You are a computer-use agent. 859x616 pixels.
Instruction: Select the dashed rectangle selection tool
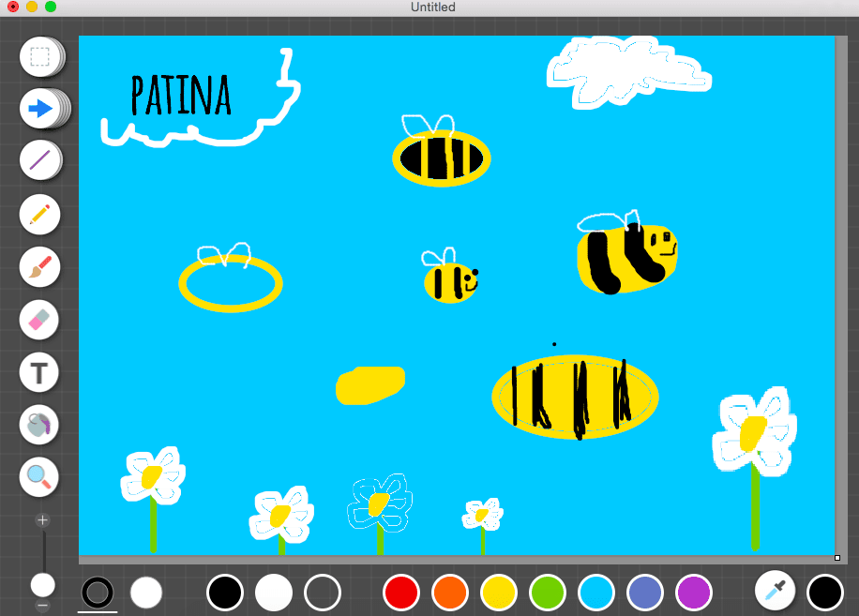(x=39, y=57)
